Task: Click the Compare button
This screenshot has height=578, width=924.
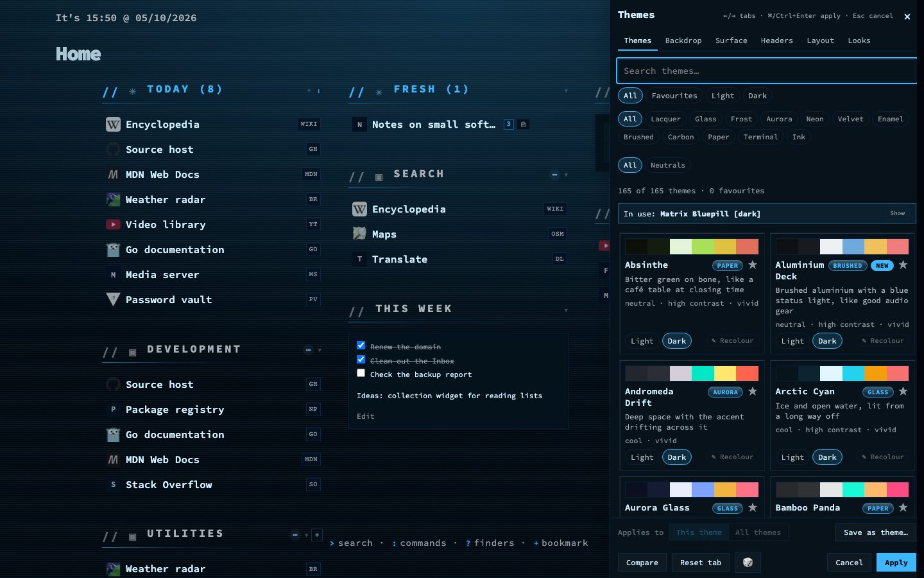Action: (642, 563)
